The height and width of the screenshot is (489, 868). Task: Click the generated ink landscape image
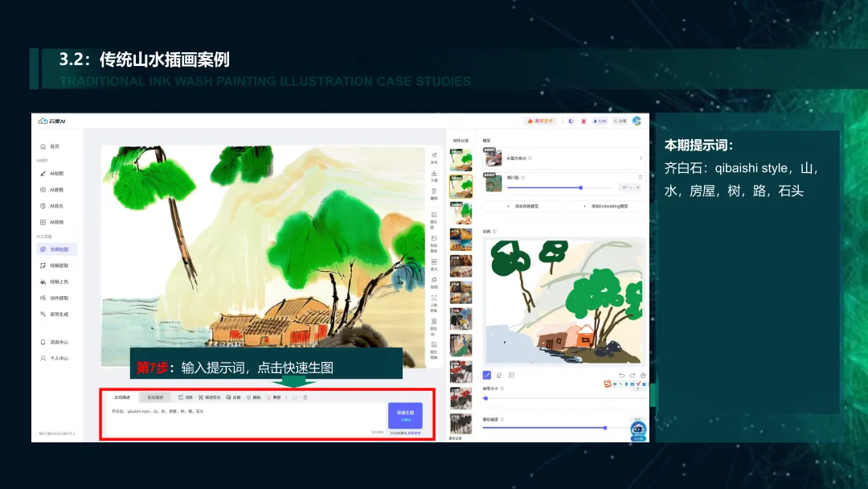264,257
